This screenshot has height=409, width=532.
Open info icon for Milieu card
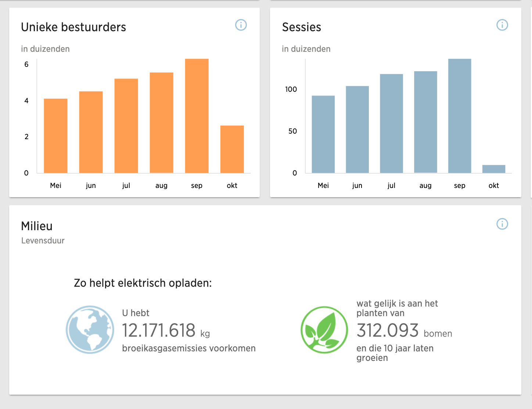coord(502,224)
